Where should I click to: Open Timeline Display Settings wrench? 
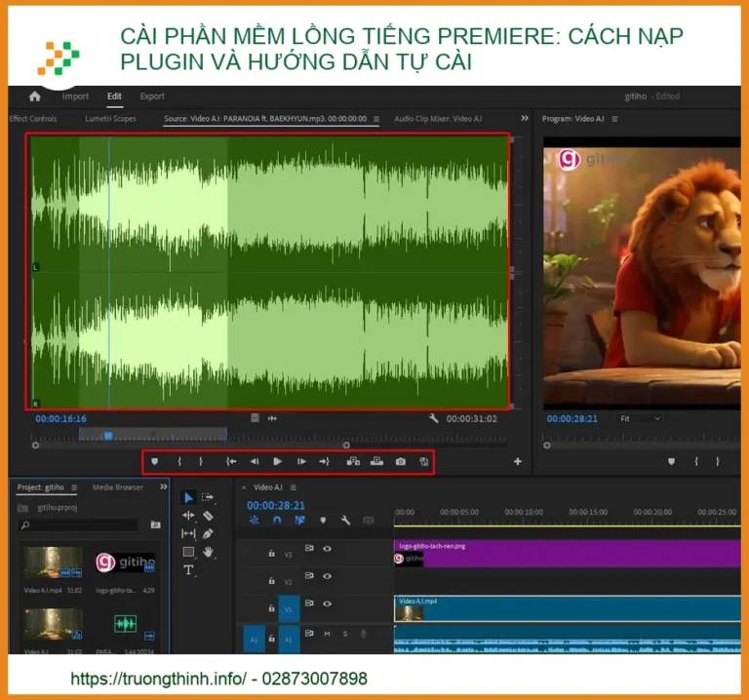[x=346, y=521]
